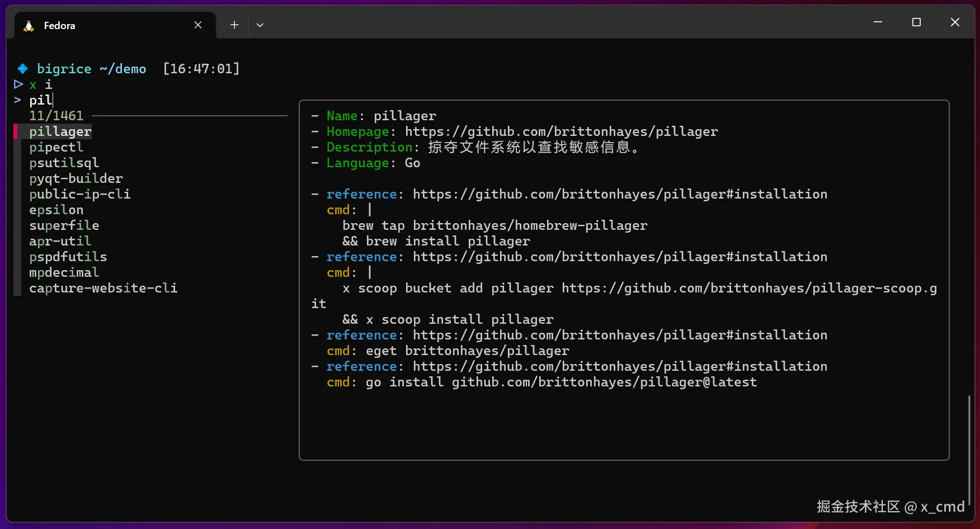Select 'pillager' in the results list
Screen dimensions: 980x529
coord(60,131)
